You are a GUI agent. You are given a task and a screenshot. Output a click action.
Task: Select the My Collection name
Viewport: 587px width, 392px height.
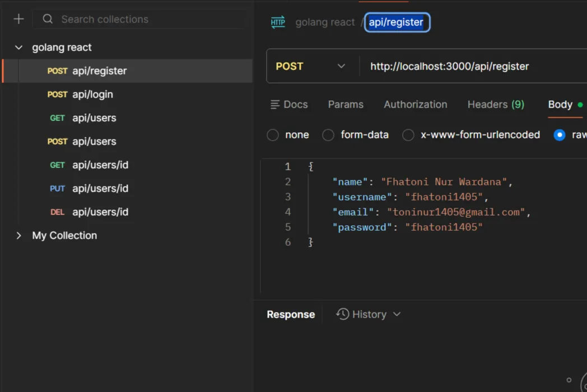[x=64, y=236]
